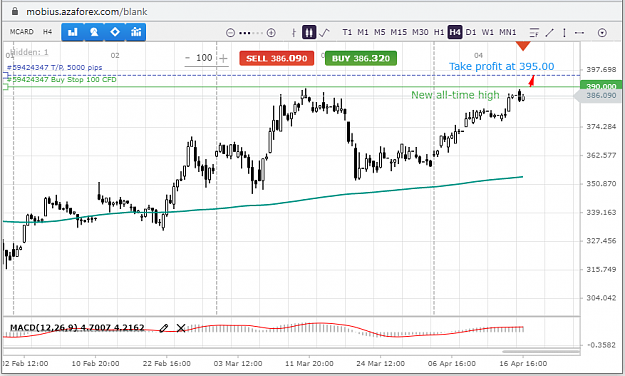Select candlestick chart type
This screenshot has height=376, width=625.
(x=309, y=32)
